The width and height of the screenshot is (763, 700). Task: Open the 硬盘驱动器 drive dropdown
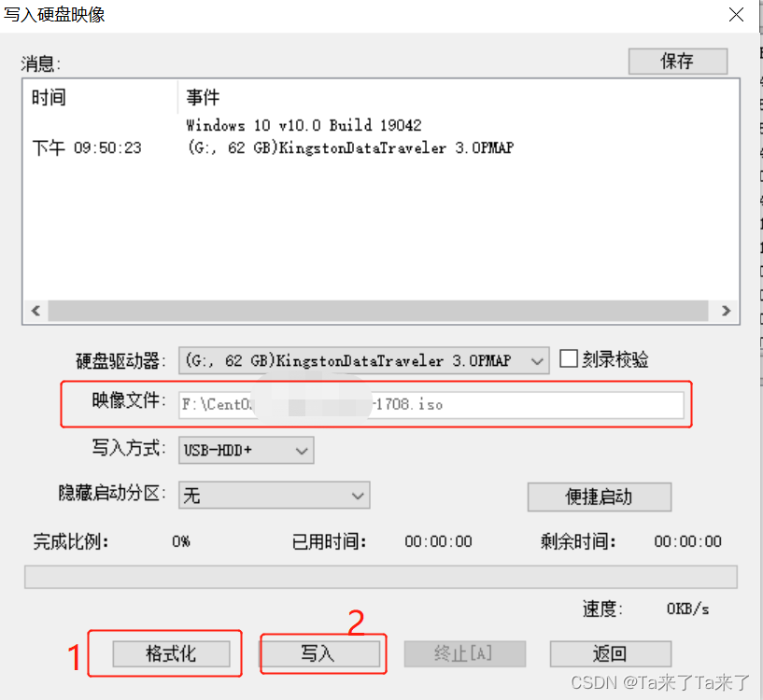[364, 360]
